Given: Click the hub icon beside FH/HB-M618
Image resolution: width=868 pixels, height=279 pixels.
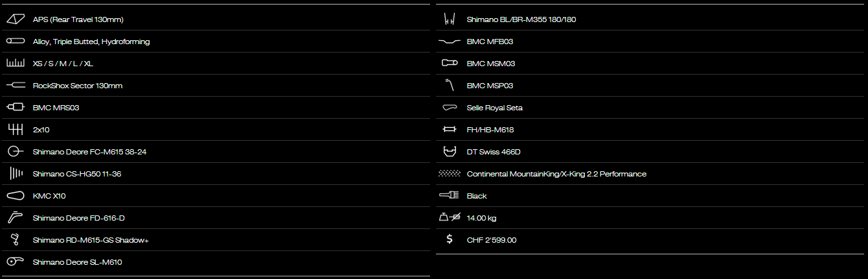Looking at the screenshot, I should [449, 130].
